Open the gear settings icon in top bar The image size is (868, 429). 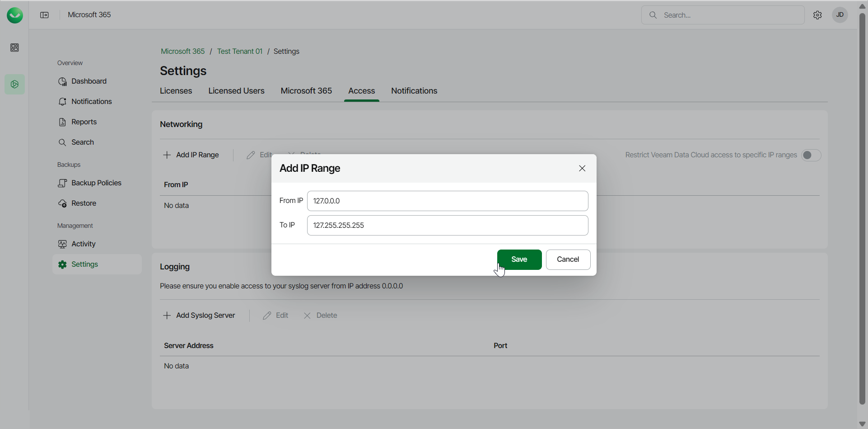click(817, 15)
